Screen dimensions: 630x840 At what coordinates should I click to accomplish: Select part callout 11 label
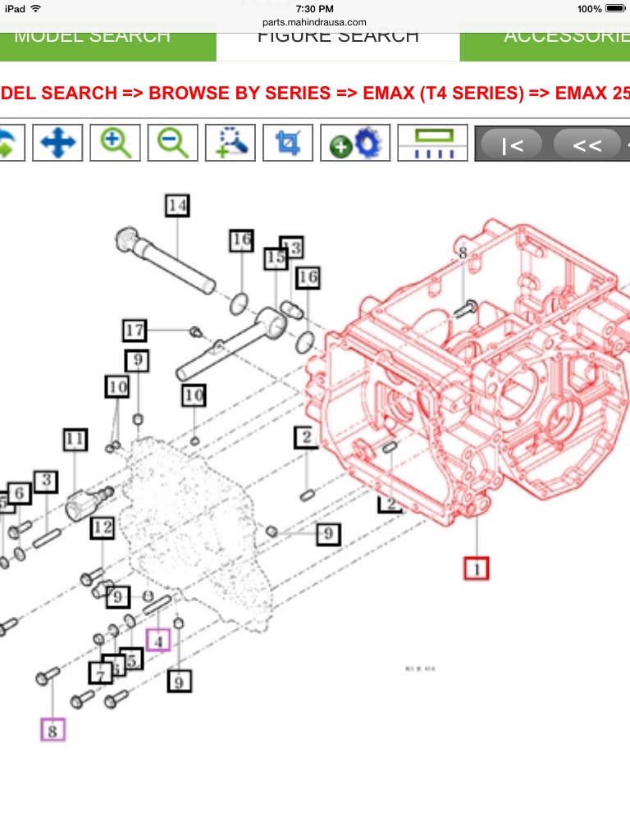coord(75,441)
